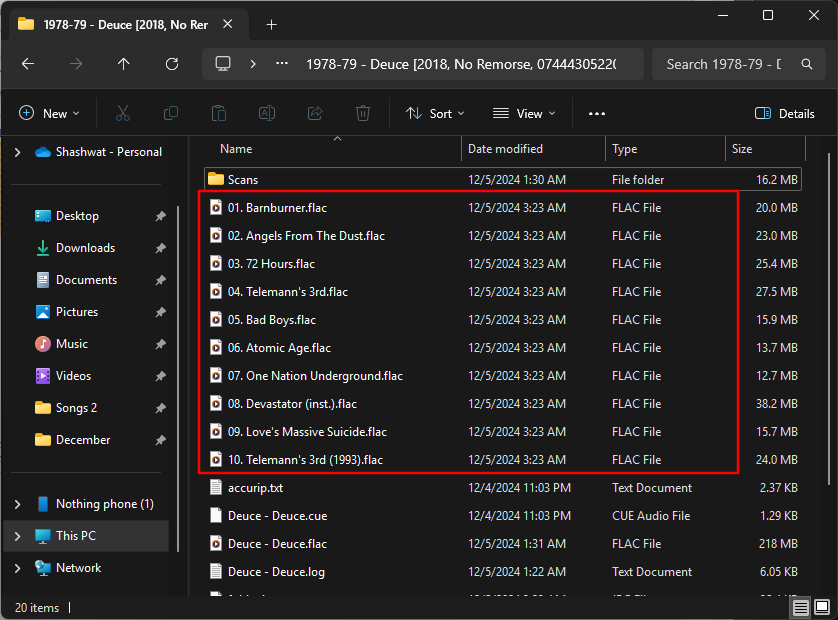This screenshot has height=620, width=838.
Task: Click inside the search box
Action: [x=730, y=63]
